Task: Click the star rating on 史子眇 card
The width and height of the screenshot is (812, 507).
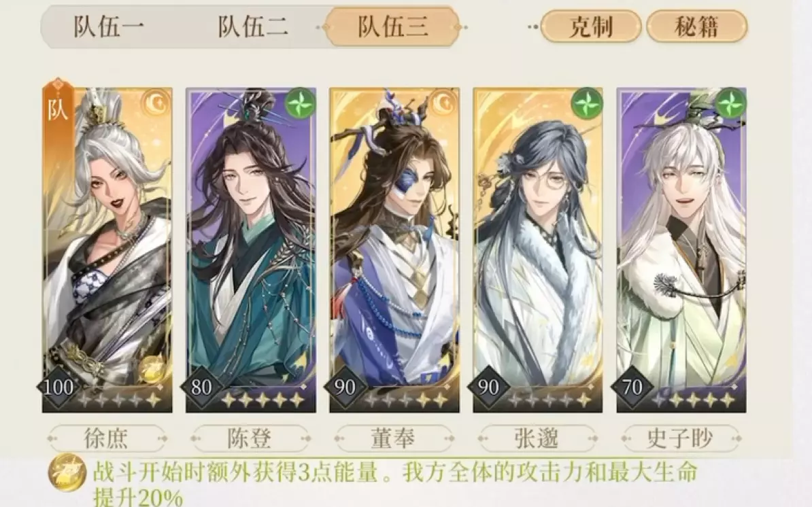Action: click(x=694, y=400)
